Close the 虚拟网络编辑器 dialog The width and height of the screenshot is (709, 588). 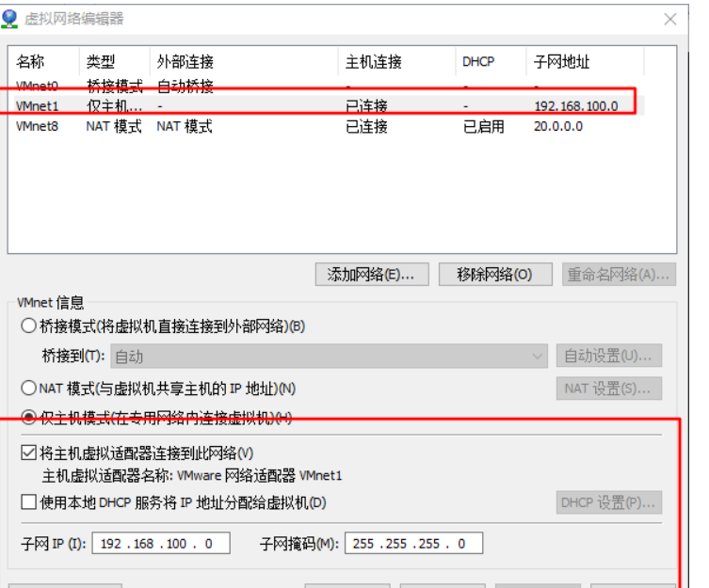click(x=670, y=19)
